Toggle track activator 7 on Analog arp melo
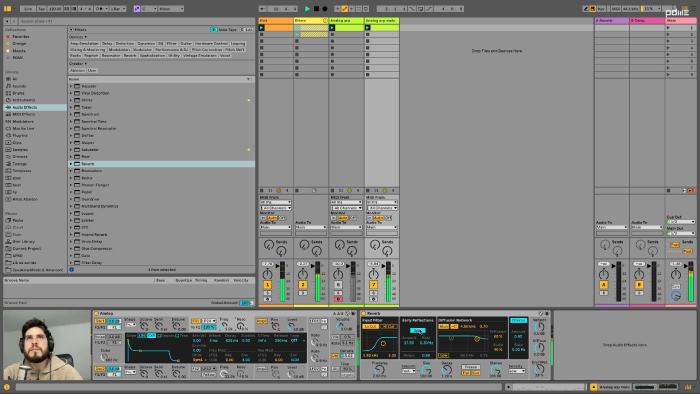700x394 pixels. pos(373,285)
